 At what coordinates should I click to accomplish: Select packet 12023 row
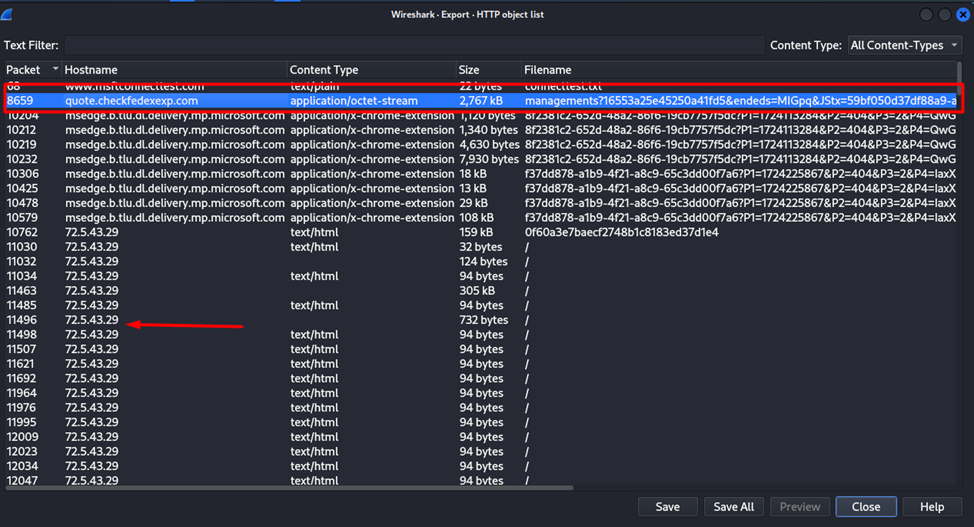[481, 451]
